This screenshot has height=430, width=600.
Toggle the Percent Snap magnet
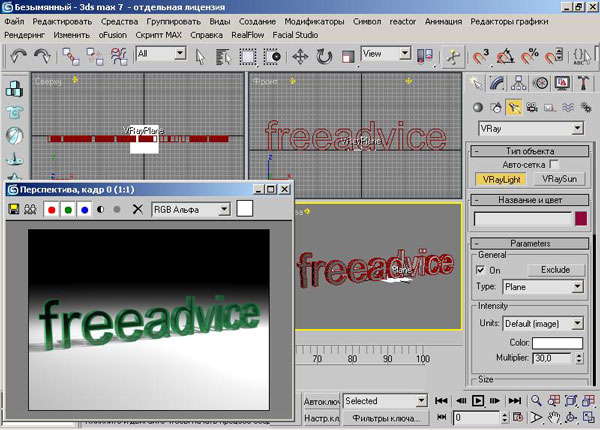(530, 57)
